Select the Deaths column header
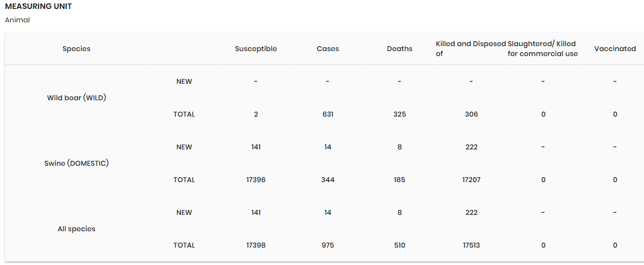This screenshot has height=265, width=644. click(400, 49)
